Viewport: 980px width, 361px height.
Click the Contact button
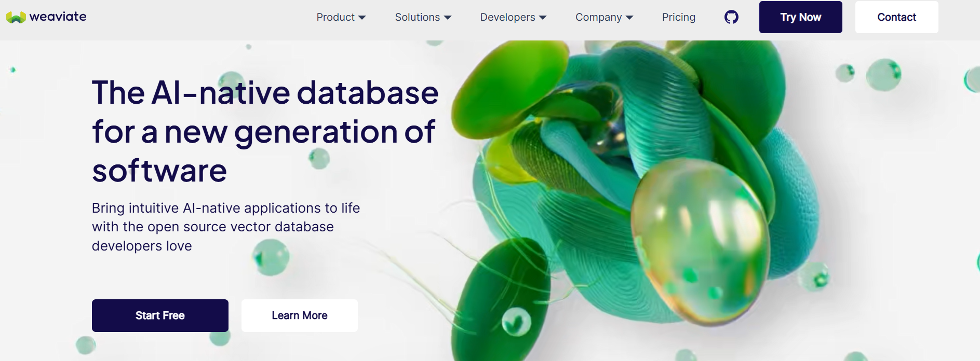coord(896,17)
